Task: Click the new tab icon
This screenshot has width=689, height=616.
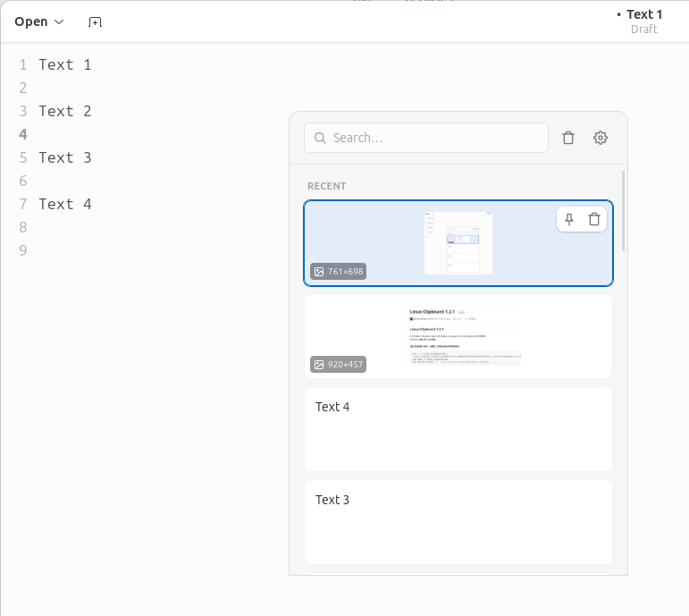Action: tap(95, 22)
